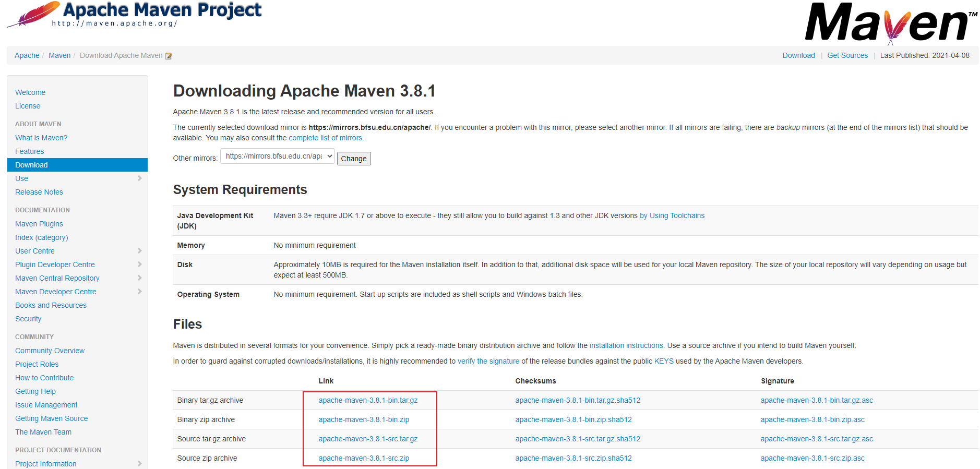Open apache-maven-3.8.1-bin.tar.gz.asc signature
Screen dimensions: 980x469
tap(817, 400)
